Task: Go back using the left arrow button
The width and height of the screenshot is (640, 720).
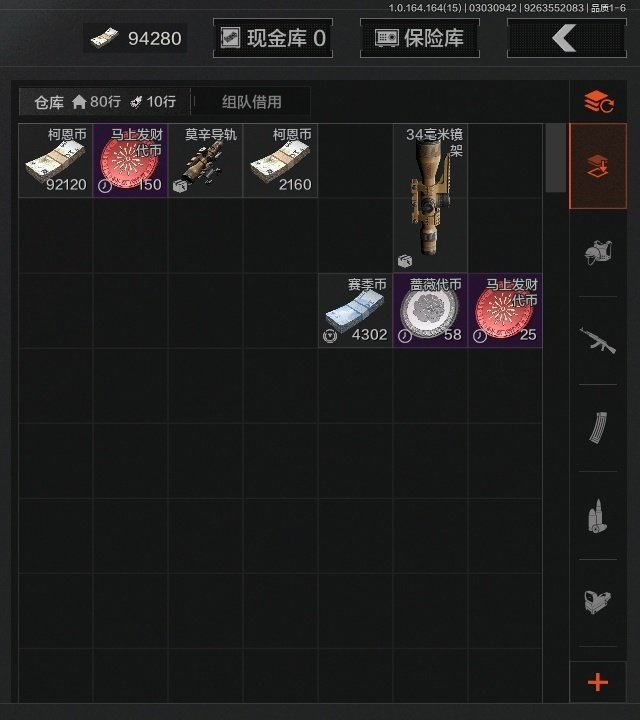Action: [x=567, y=38]
